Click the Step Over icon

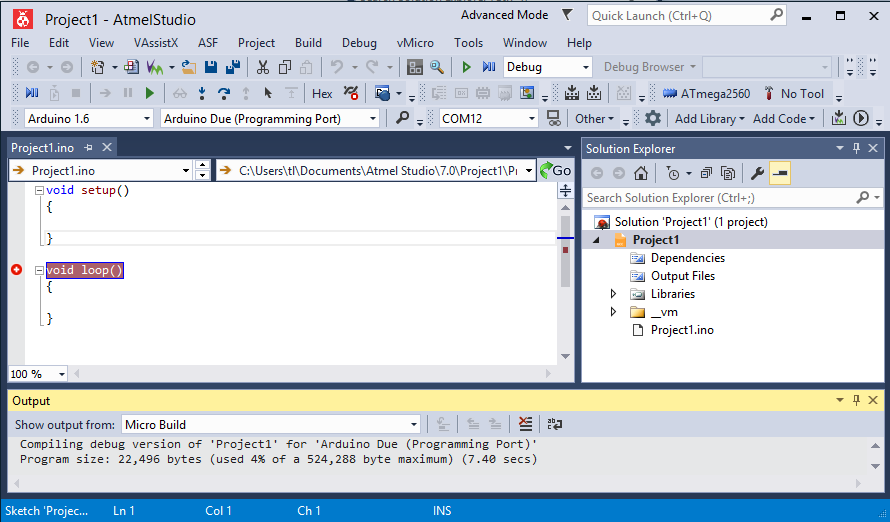(x=224, y=93)
